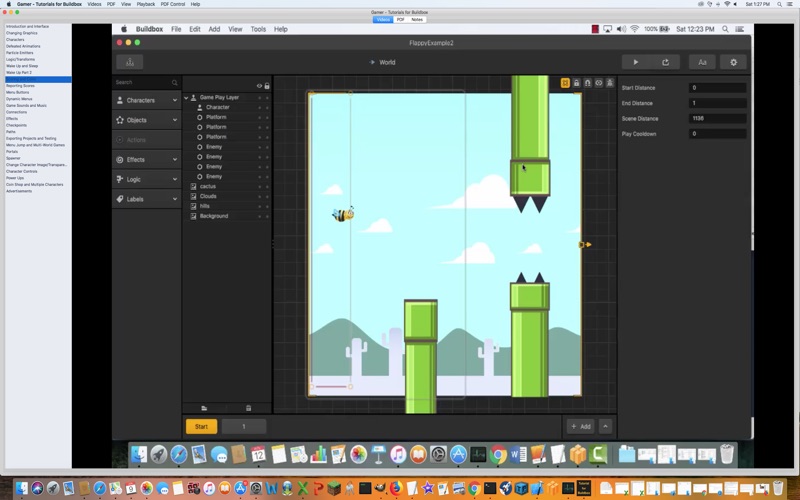
Task: Open Buildbox File menu
Action: 176,29
